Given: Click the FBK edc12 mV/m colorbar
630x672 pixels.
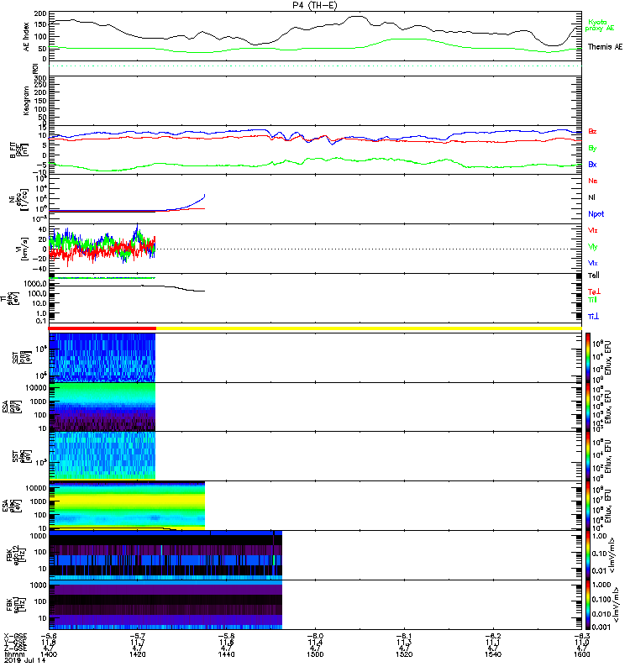Looking at the screenshot, I should (588, 555).
